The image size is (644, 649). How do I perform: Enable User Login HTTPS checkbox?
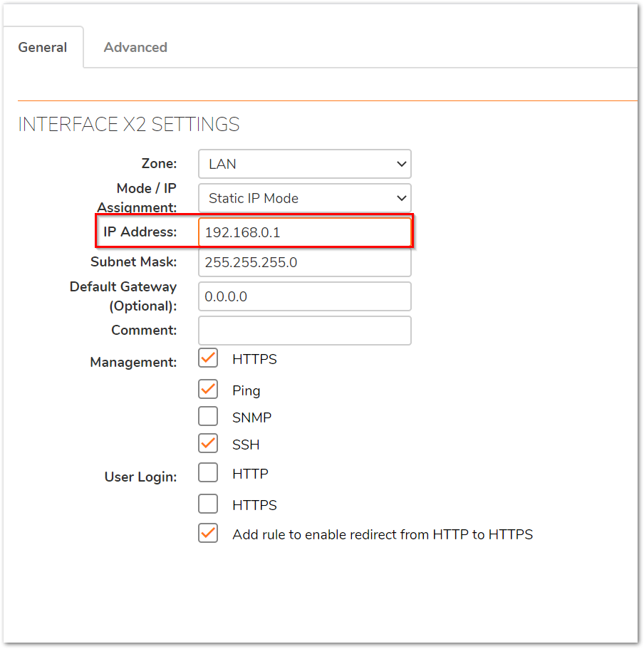pyautogui.click(x=208, y=504)
